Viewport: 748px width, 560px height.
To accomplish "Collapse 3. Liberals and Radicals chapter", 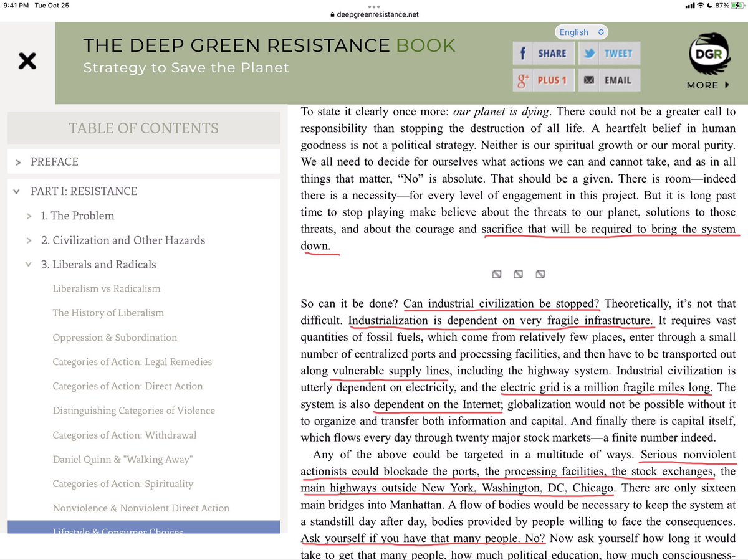I will 28,265.
